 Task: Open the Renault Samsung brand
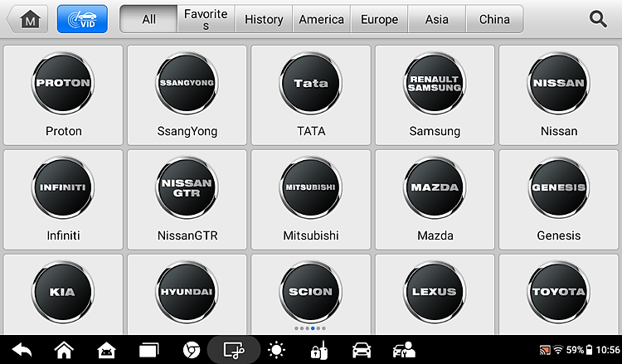click(x=435, y=95)
